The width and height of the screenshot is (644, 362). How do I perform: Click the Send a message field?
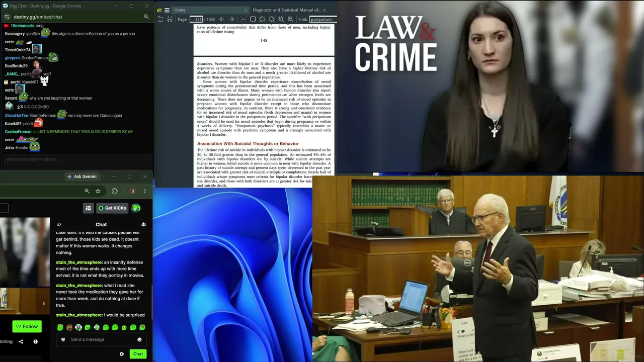click(x=101, y=339)
